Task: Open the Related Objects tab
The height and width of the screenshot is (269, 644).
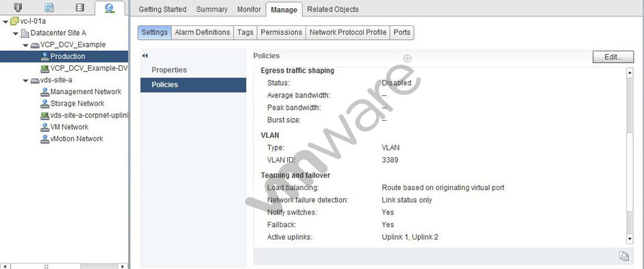Action: (333, 9)
